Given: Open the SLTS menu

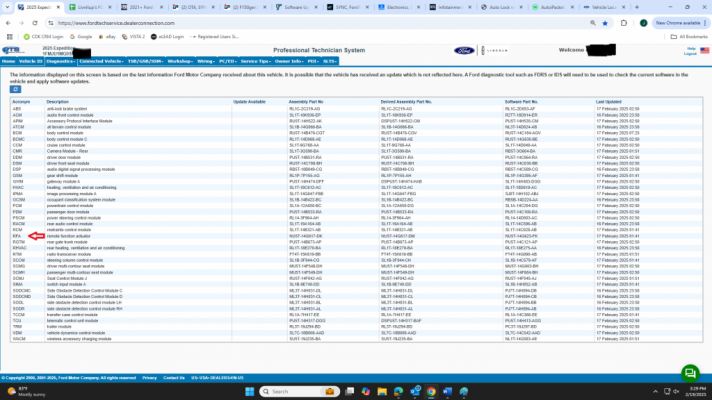Looking at the screenshot, I should (x=330, y=61).
